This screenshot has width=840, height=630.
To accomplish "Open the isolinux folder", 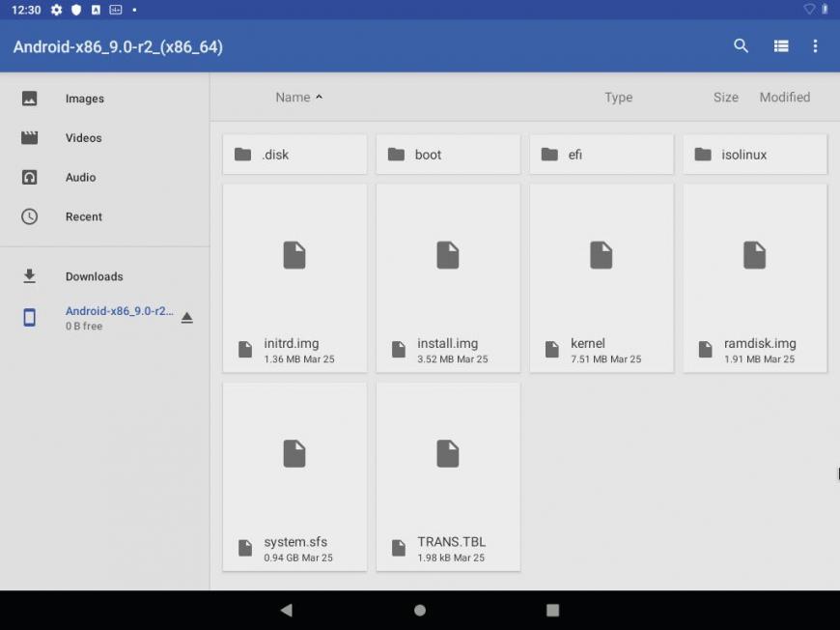I will pyautogui.click(x=755, y=155).
